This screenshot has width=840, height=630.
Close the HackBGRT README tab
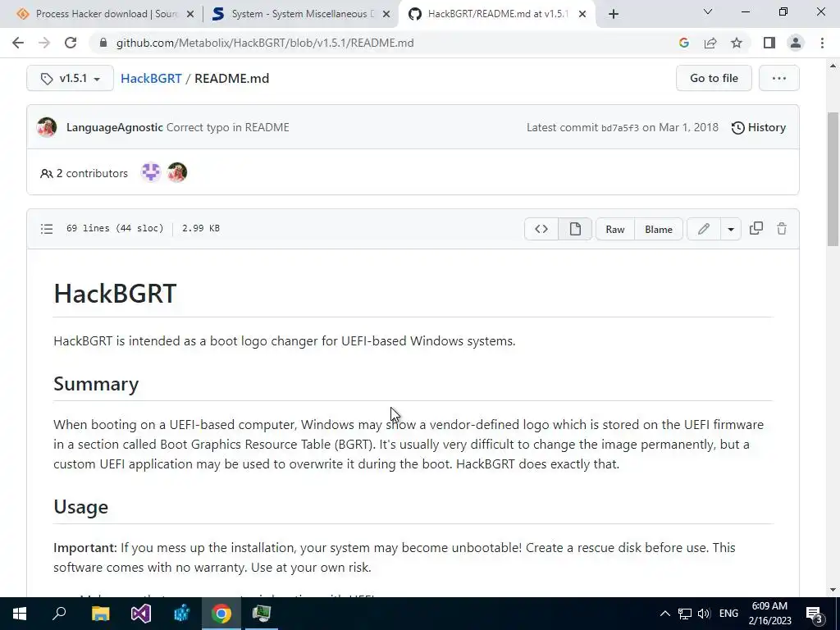[582, 14]
